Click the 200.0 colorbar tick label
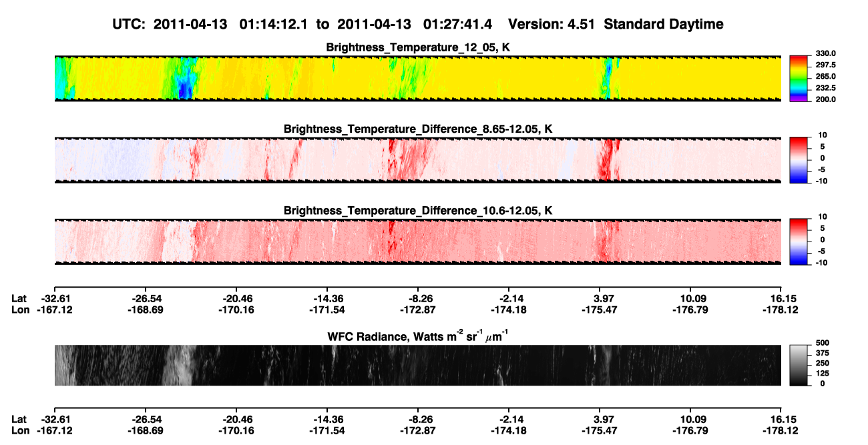 827,99
